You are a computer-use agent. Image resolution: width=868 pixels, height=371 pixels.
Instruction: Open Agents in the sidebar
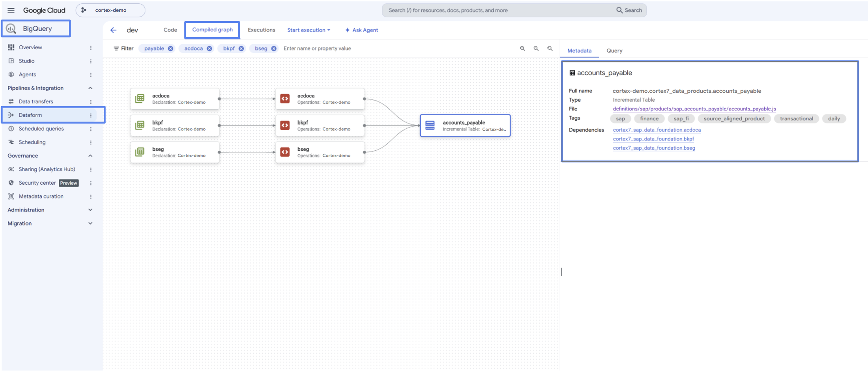[27, 75]
